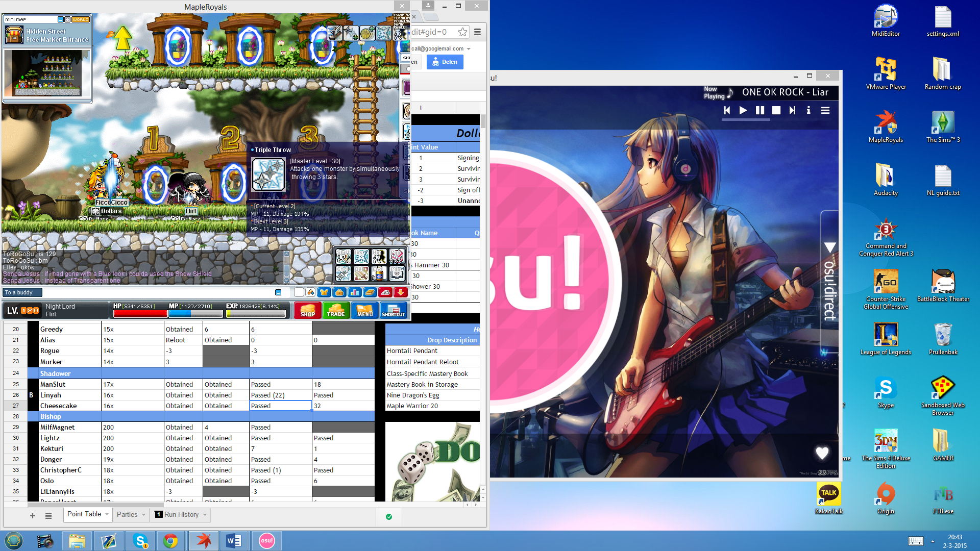Use the Pdn quickslot book skill
Screen dimensions: 980x551
click(x=397, y=273)
